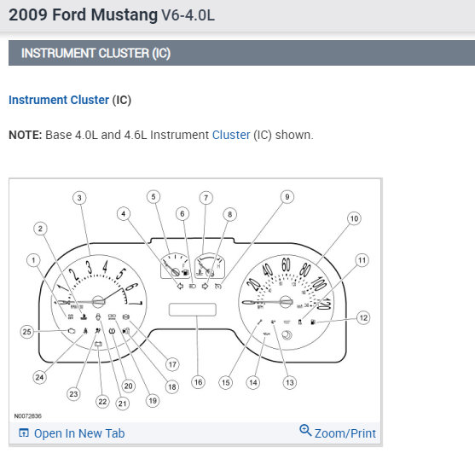475x476 pixels.
Task: Click the INSTRUMENT CLUSTER (IC) header bar
Action: click(241, 53)
